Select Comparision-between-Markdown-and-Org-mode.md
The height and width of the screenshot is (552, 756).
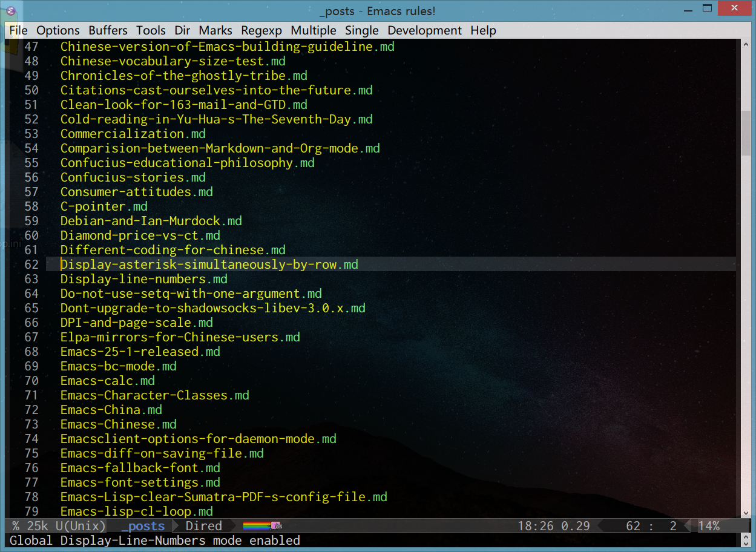point(220,148)
